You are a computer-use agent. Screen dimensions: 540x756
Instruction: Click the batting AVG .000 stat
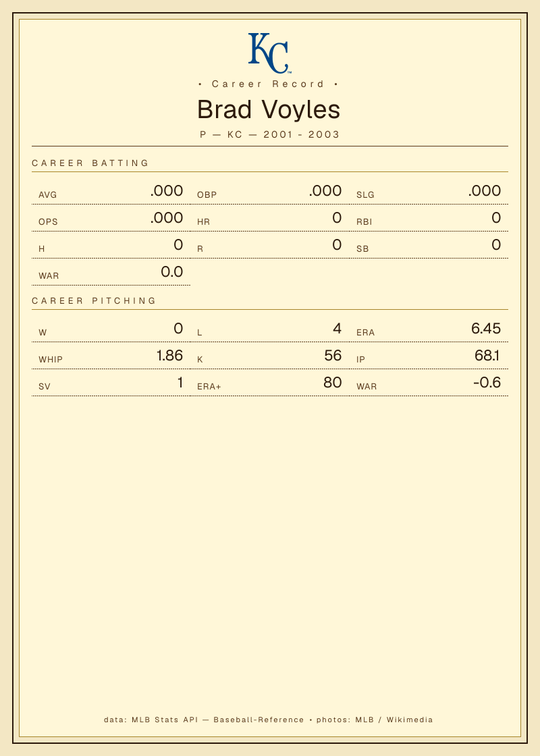tap(111, 191)
